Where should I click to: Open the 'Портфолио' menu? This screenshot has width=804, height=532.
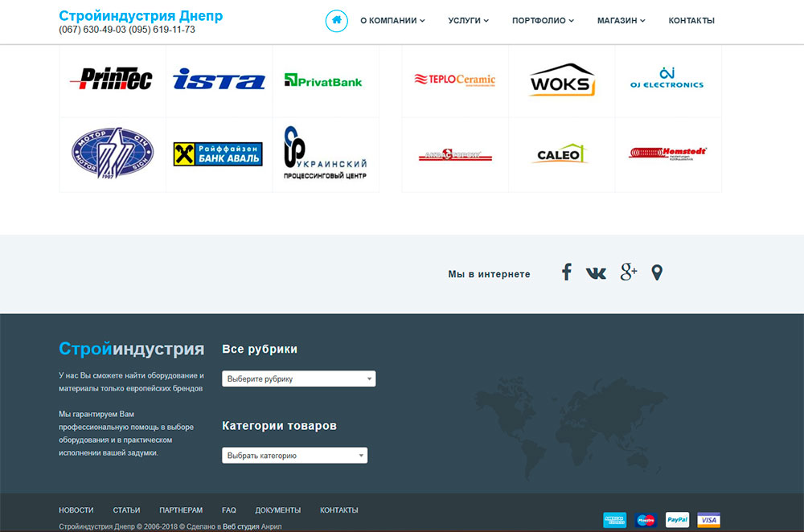(543, 21)
